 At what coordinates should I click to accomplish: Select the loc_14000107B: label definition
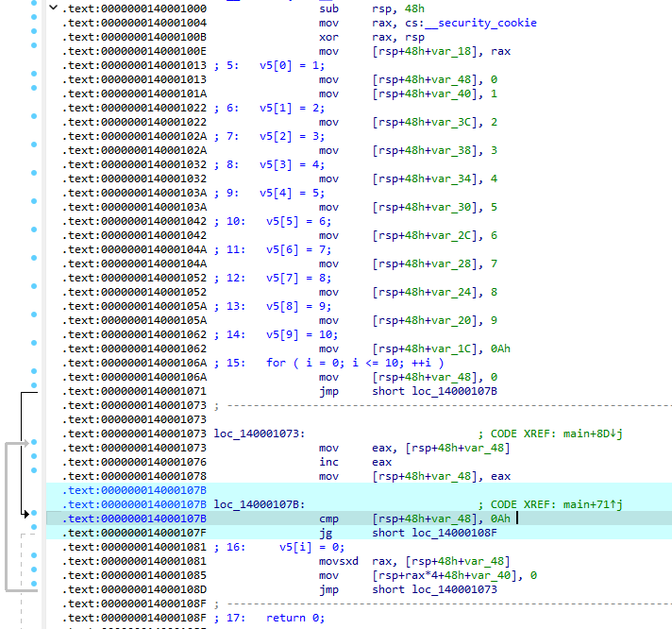tap(259, 504)
